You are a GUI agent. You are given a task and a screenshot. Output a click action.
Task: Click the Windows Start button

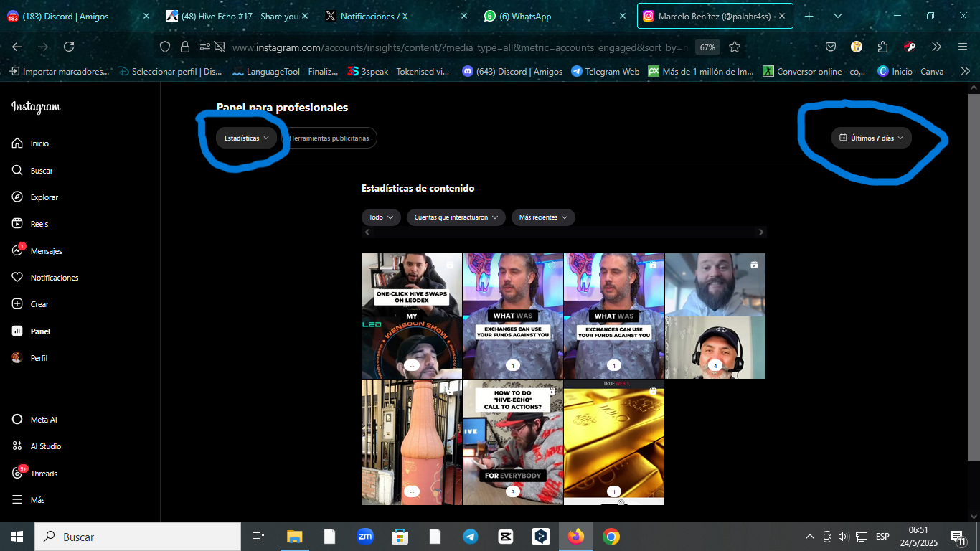pos(17,537)
